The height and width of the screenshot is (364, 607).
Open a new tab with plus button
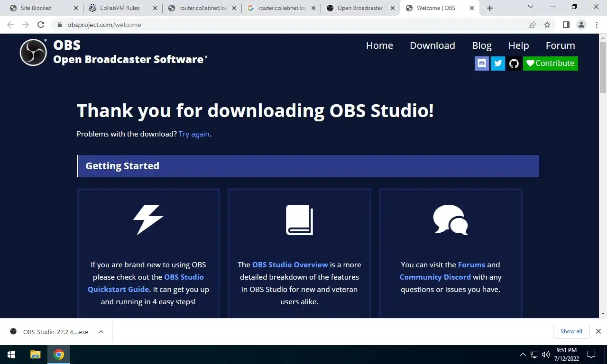tap(490, 8)
